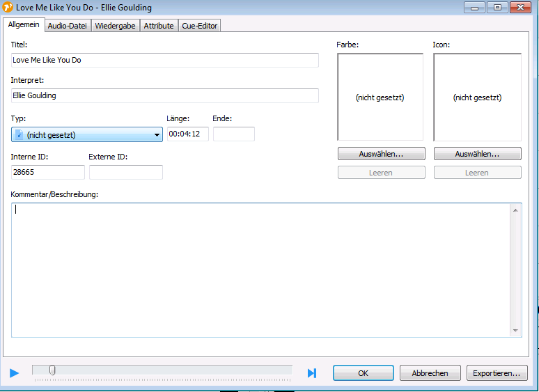The width and height of the screenshot is (539, 392).
Task: Cancel with the Abbrechen button
Action: [x=430, y=373]
